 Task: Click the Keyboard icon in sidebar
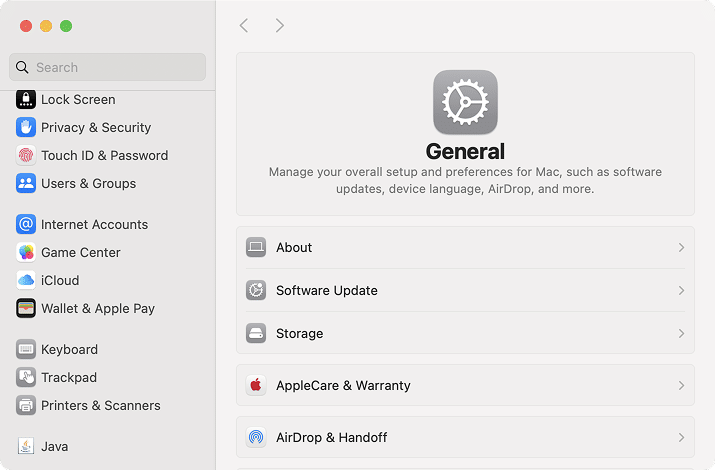click(x=26, y=349)
